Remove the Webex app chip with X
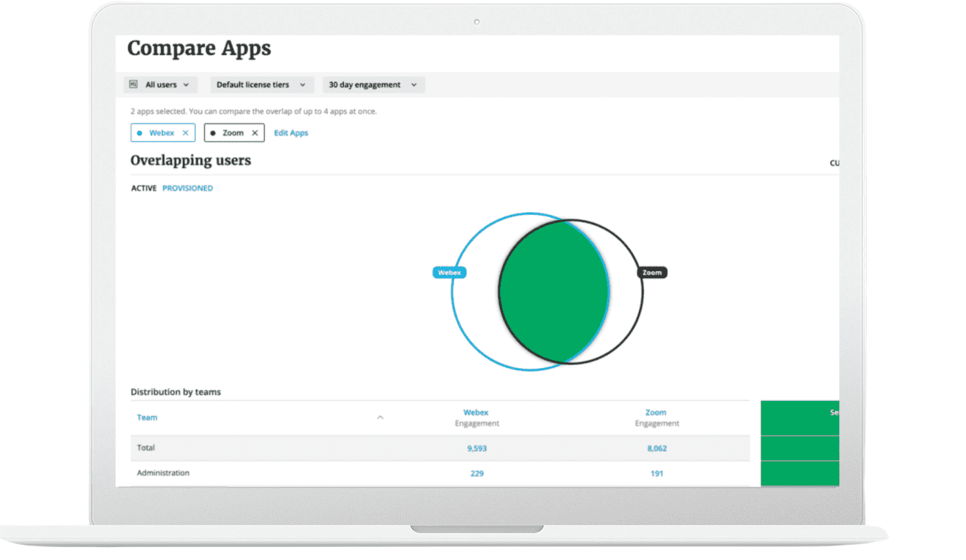966x560 pixels. 185,133
